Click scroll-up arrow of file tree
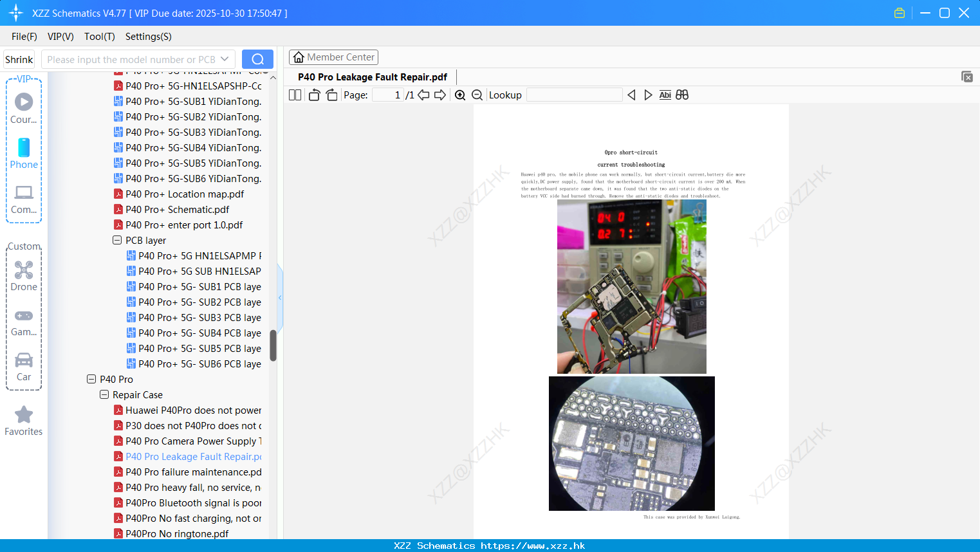 coord(273,78)
